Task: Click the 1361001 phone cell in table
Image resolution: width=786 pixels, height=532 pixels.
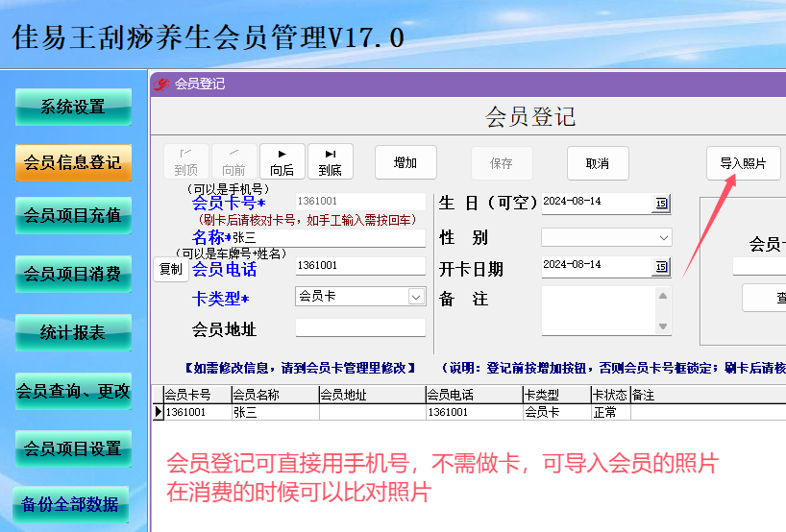Action: click(x=475, y=412)
